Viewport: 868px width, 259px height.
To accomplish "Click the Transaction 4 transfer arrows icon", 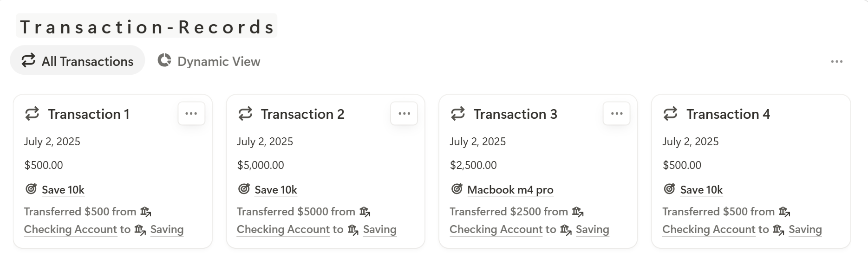I will [x=671, y=114].
